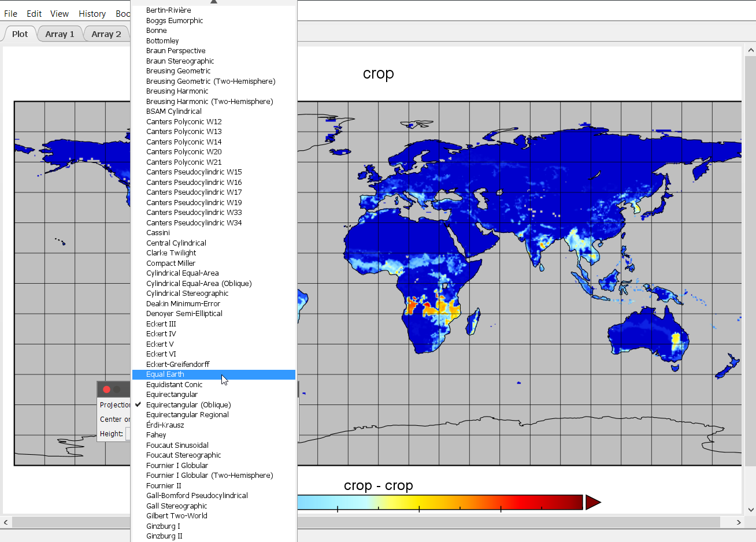
Task: Pick Equirectangular Regional projection
Action: (214, 415)
